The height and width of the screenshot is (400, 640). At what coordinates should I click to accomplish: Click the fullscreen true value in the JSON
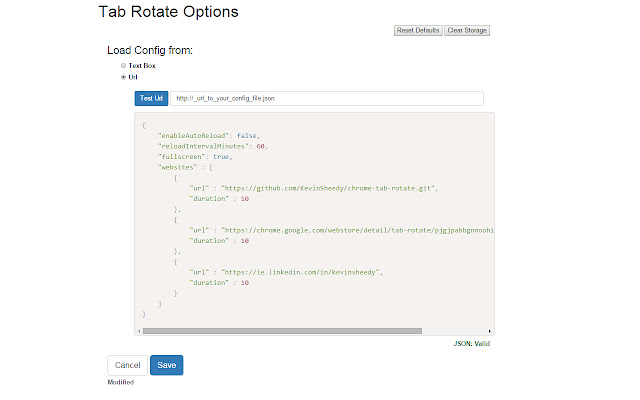pos(222,156)
